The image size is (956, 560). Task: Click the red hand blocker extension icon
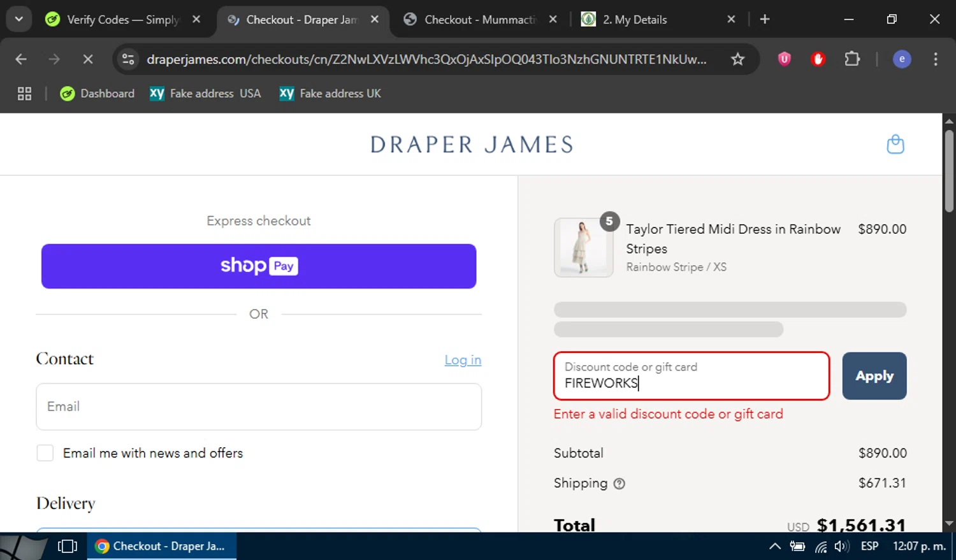point(818,59)
